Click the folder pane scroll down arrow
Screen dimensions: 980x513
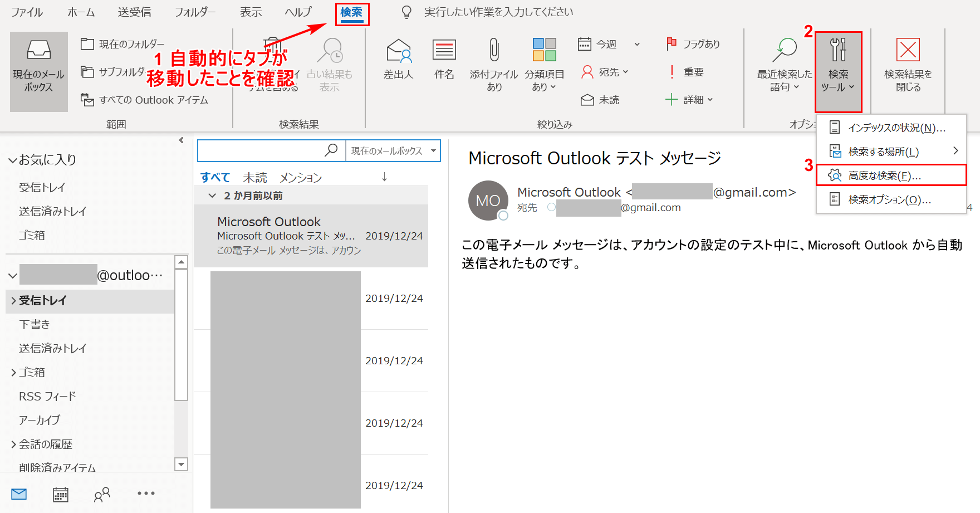coord(181,464)
